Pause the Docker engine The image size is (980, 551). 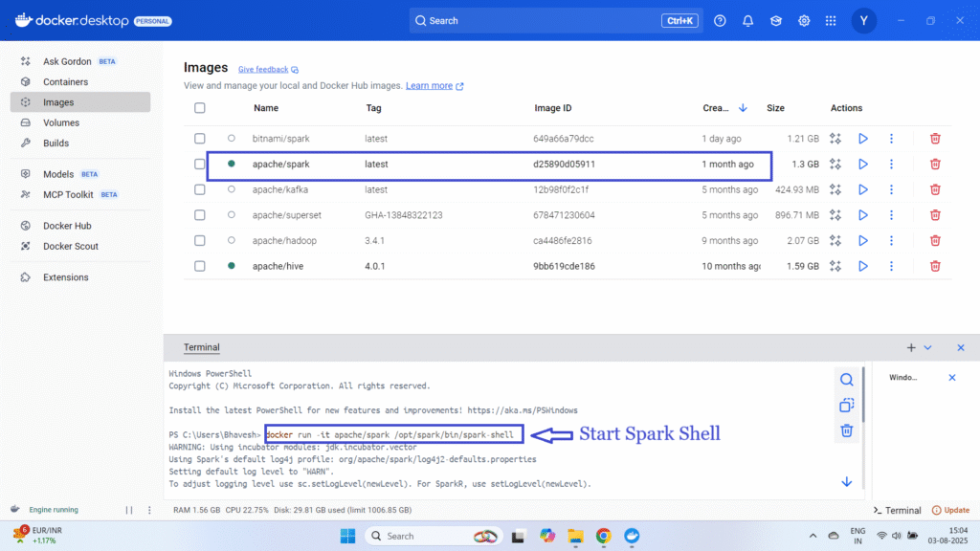coord(129,510)
